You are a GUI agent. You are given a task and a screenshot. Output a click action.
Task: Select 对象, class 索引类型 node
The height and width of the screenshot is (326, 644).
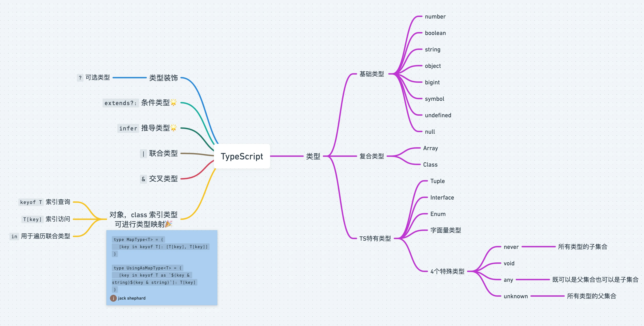[144, 219]
